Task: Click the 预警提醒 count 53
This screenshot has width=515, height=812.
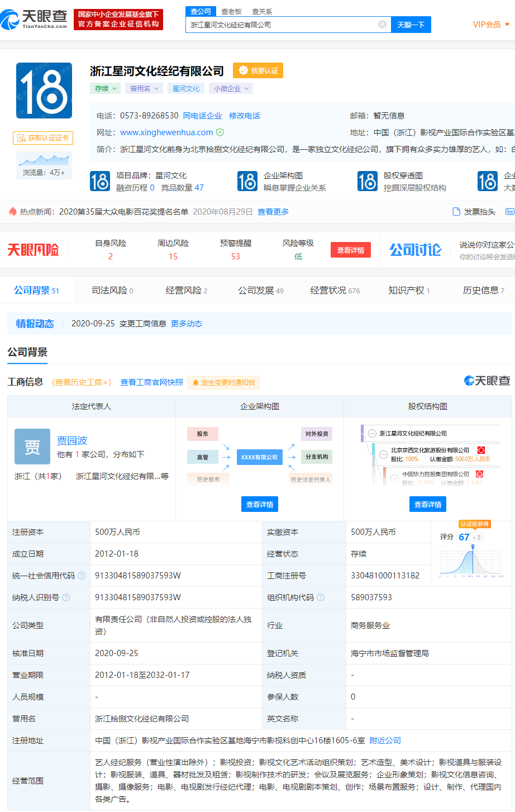Action: pos(236,256)
